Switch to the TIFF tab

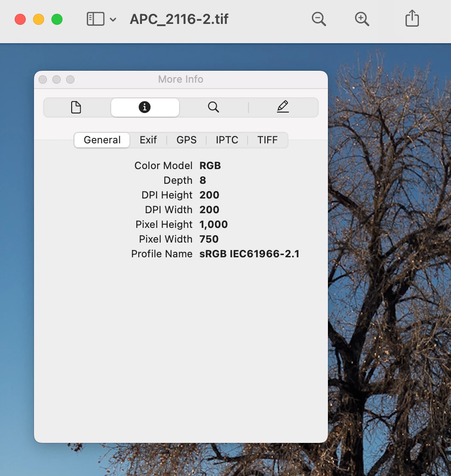(x=267, y=140)
